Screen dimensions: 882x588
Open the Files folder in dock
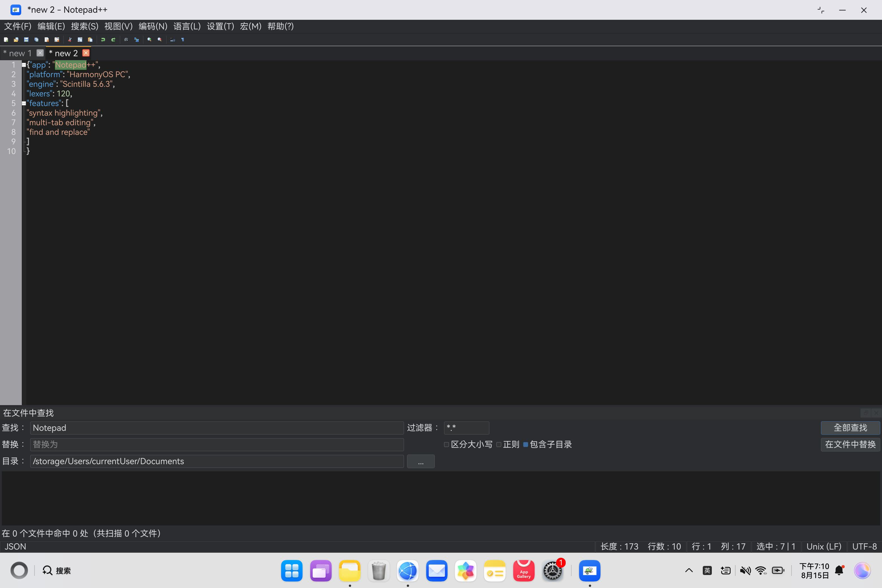coord(349,571)
